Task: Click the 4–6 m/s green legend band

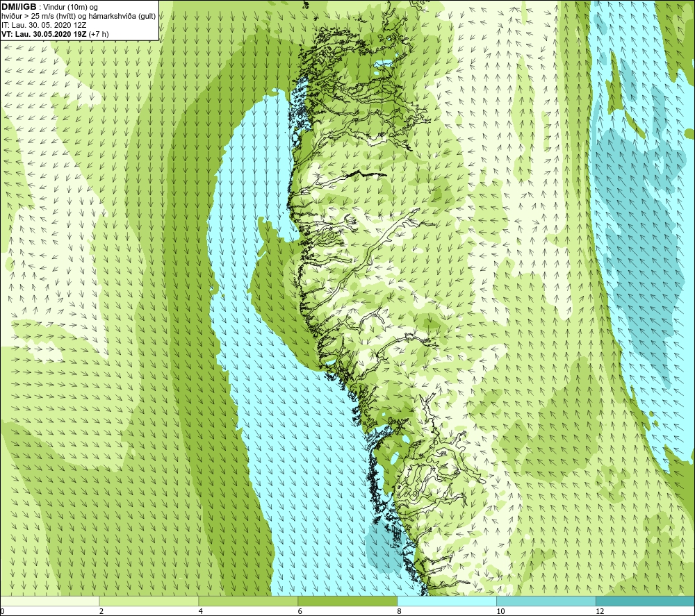Action: [x=248, y=601]
